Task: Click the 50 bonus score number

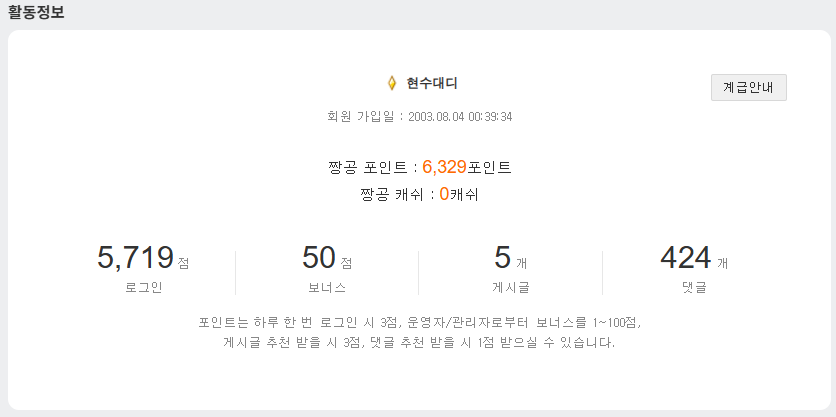Action: tap(318, 258)
